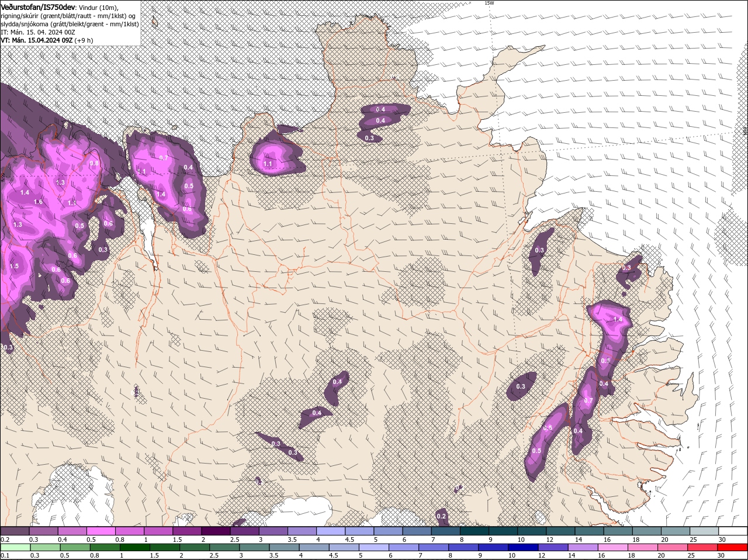Select dark teal 8–9 snow legend swatch
The width and height of the screenshot is (748, 560).
click(x=475, y=531)
